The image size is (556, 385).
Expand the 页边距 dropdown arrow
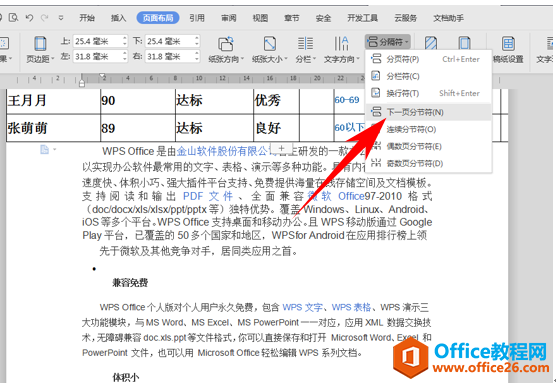pyautogui.click(x=53, y=59)
